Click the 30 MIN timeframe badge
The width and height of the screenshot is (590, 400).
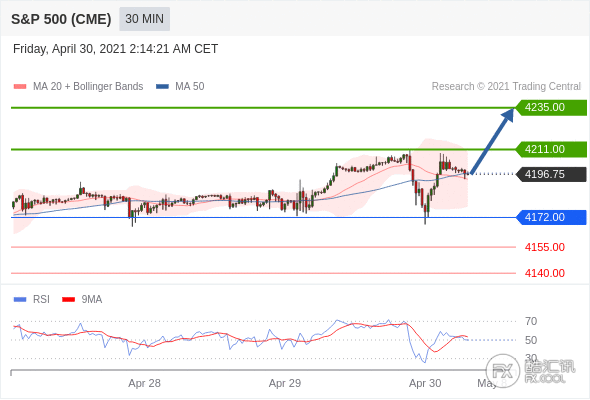144,19
